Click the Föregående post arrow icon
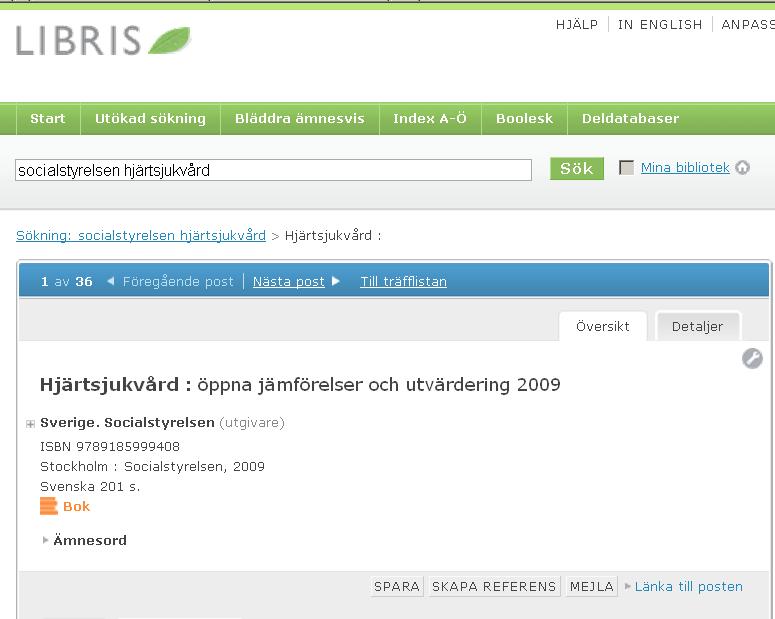Viewport: 775px width, 619px height. [x=111, y=281]
